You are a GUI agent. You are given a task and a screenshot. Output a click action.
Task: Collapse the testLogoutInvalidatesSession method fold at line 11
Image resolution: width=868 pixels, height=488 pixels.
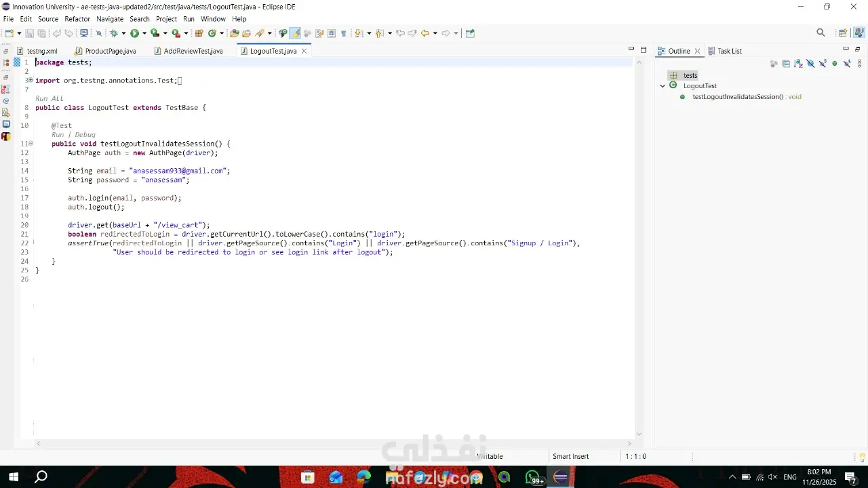pos(31,144)
